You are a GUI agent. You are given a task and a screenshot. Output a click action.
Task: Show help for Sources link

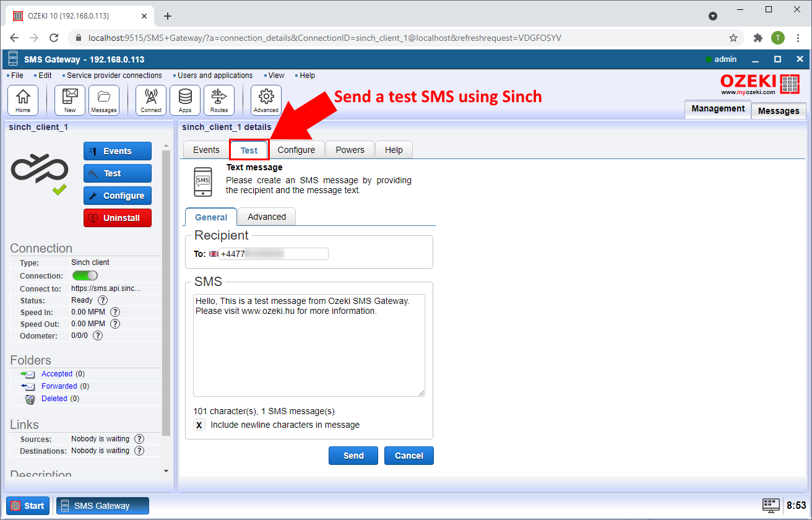click(x=139, y=439)
